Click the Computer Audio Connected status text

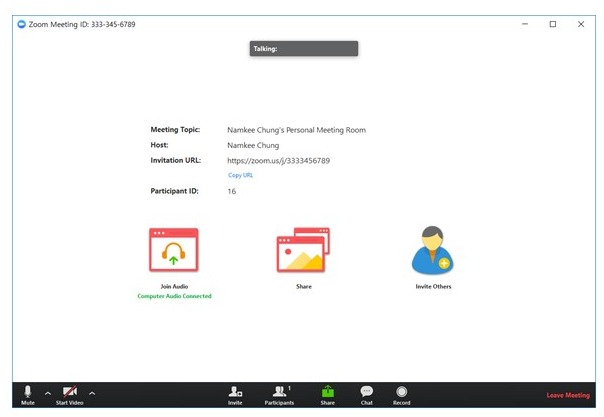(x=174, y=296)
